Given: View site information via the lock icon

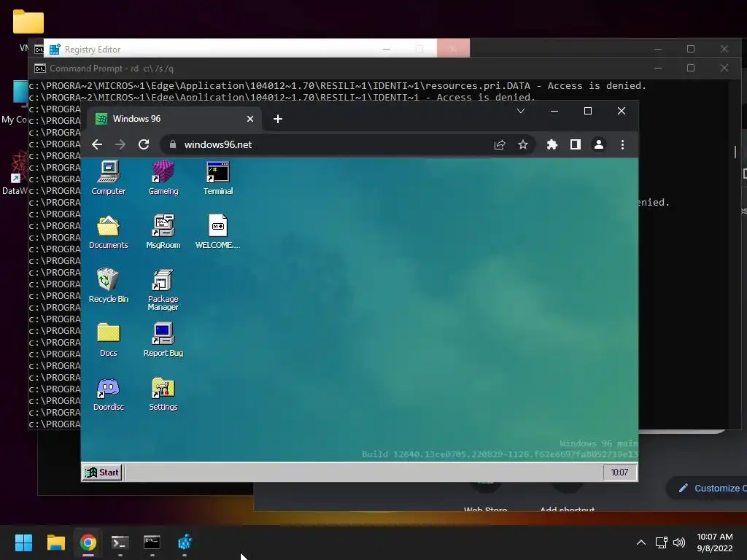Looking at the screenshot, I should [x=172, y=145].
